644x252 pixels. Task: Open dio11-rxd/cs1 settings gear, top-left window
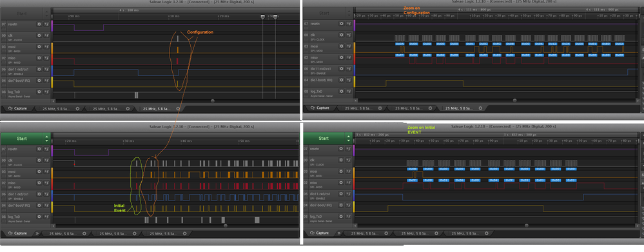pos(39,70)
